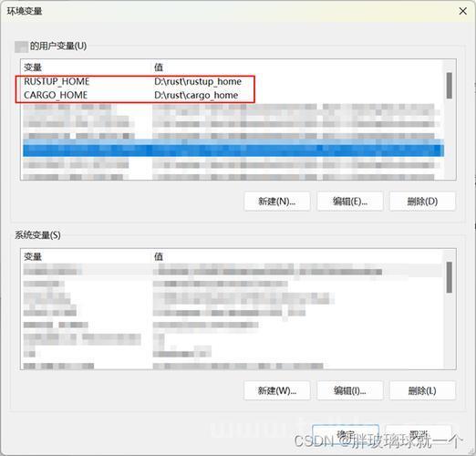Confirm with the 确定 button
The height and width of the screenshot is (456, 476).
coord(346,435)
